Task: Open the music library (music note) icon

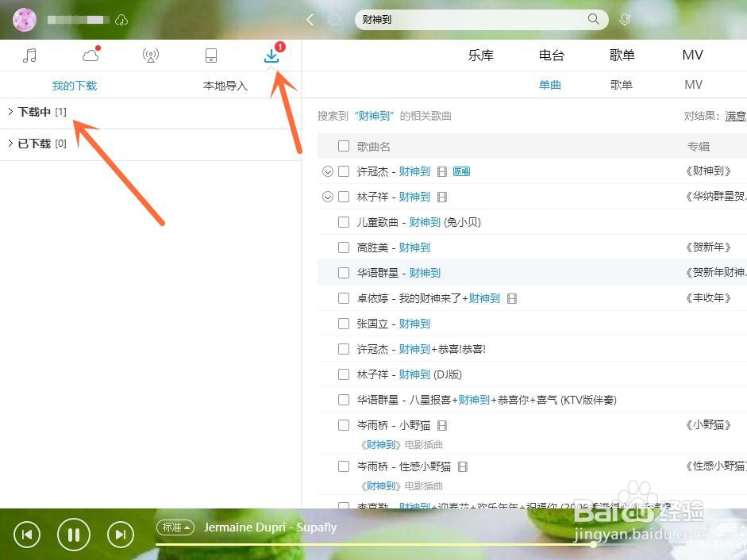Action: [30, 55]
